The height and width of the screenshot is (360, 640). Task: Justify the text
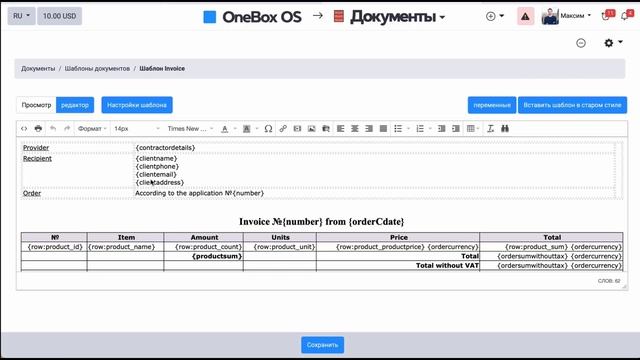pos(383,129)
